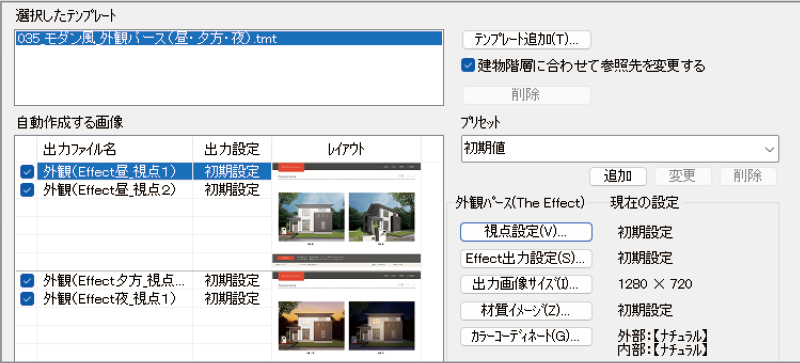Uncheck 外観(Effect夜_視点1) row checkbox
Screen dimensions: 800x363
click(27, 298)
